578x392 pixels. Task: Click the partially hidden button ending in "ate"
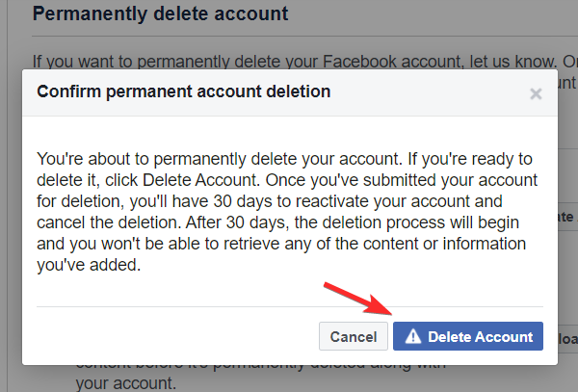(566, 218)
